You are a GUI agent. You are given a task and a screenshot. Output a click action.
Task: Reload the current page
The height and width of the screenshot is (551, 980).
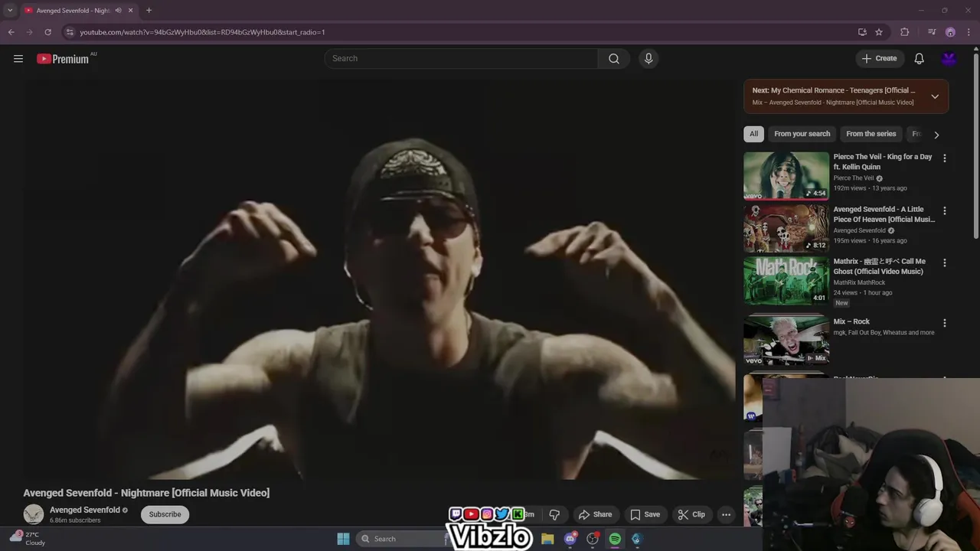point(47,32)
